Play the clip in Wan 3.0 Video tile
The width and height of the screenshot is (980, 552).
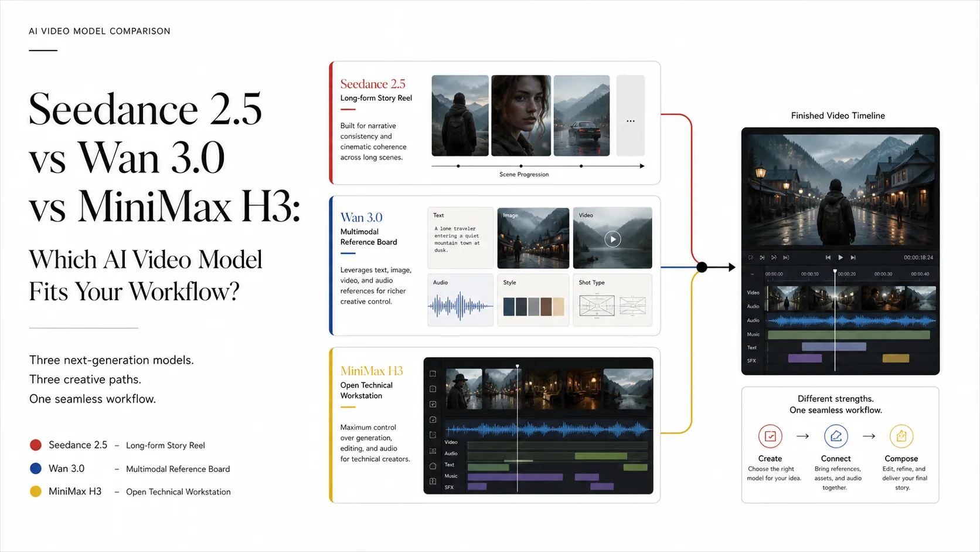pyautogui.click(x=612, y=239)
